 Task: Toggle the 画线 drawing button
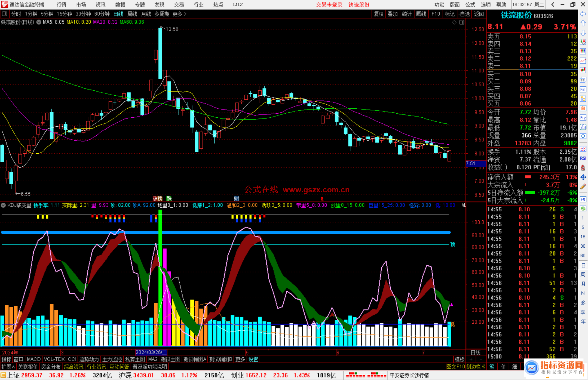(x=421, y=14)
